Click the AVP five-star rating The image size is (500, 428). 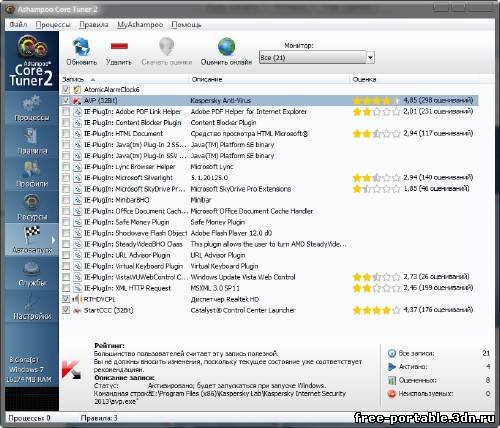pyautogui.click(x=376, y=100)
